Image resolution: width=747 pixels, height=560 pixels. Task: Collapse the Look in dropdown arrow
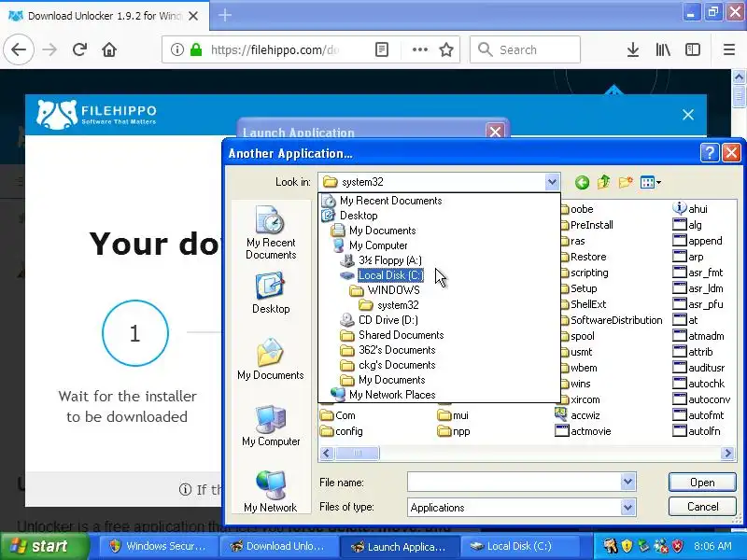(552, 182)
